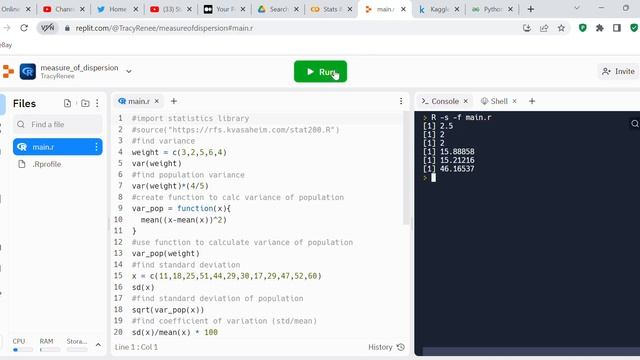Viewport: 640px width, 360px height.
Task: Click the editor vertical scrollbar
Action: point(406,168)
